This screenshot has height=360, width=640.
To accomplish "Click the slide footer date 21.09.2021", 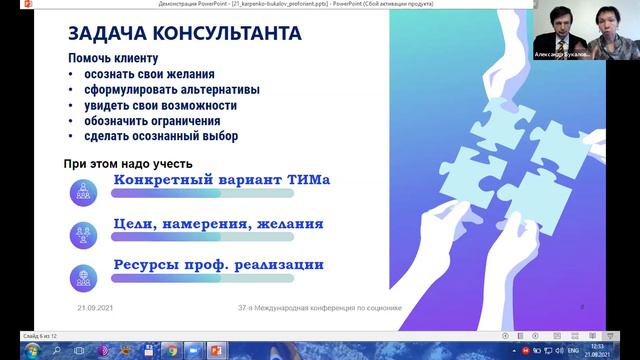I will [95, 308].
